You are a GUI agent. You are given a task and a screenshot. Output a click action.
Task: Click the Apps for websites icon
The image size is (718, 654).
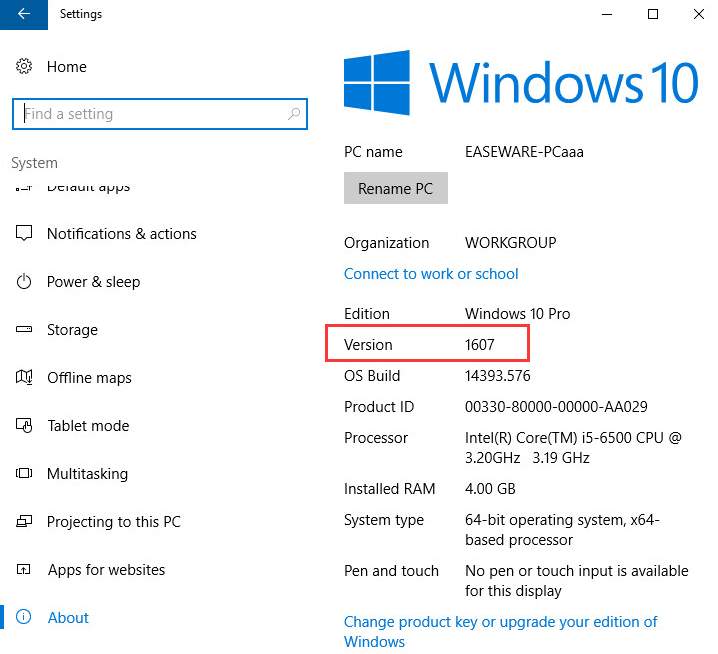24,569
